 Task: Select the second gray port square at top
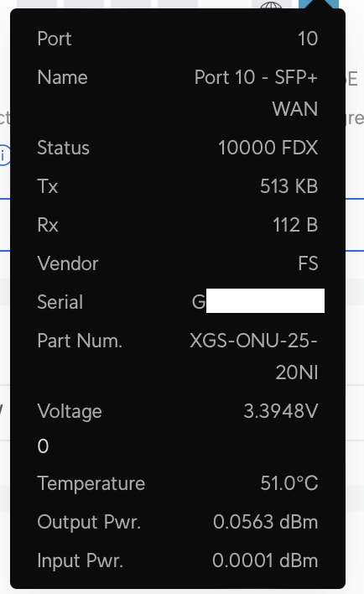click(x=84, y=4)
